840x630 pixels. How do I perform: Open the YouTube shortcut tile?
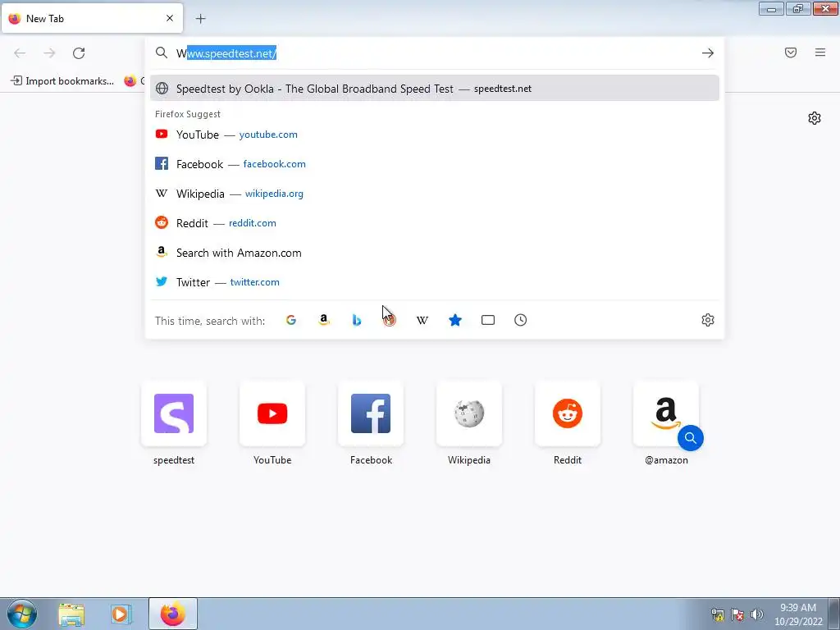272,413
